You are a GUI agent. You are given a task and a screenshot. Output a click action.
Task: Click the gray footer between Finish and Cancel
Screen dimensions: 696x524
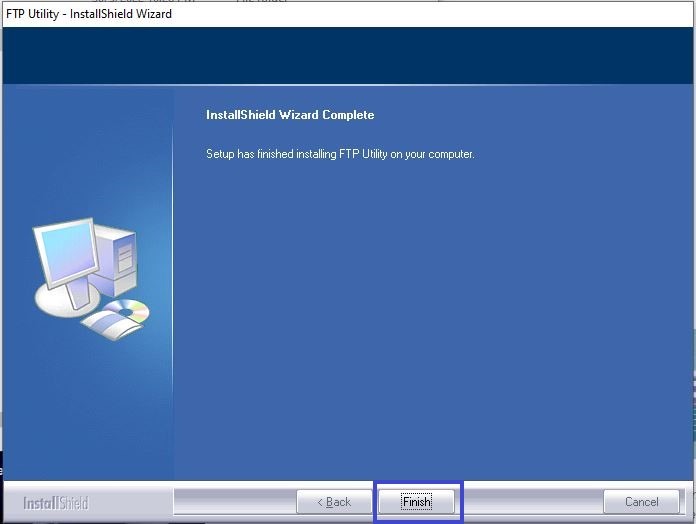(x=530, y=501)
